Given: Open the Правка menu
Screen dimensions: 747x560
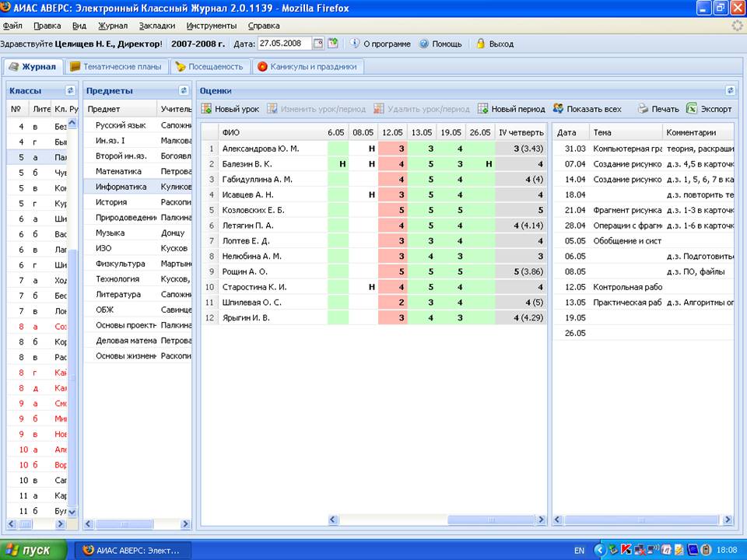Looking at the screenshot, I should coord(47,26).
